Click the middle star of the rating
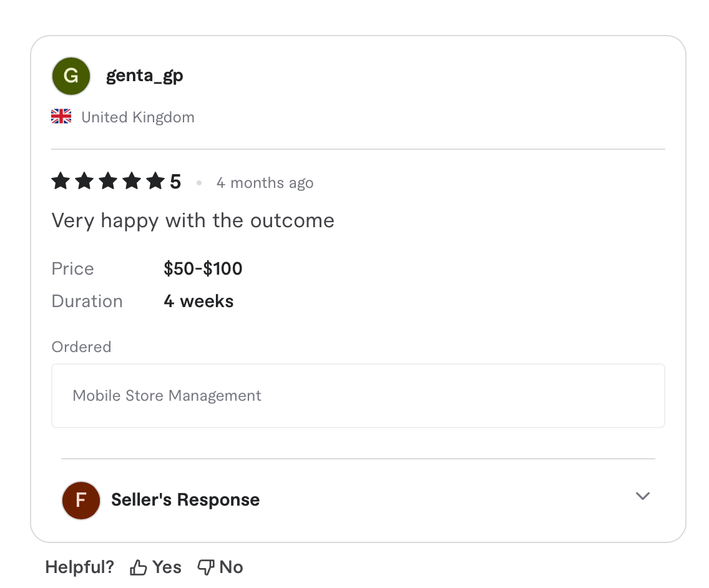This screenshot has width=709, height=588. click(107, 181)
